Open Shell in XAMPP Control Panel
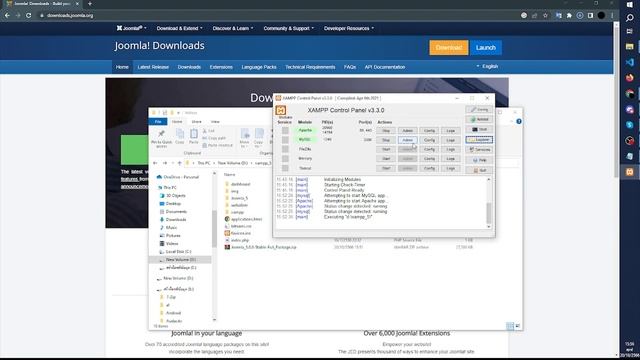640x360 pixels. tap(479, 129)
